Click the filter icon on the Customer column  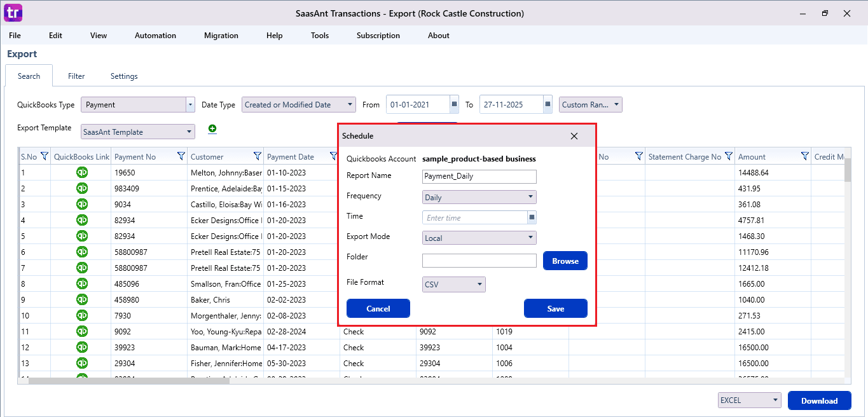[x=257, y=156]
